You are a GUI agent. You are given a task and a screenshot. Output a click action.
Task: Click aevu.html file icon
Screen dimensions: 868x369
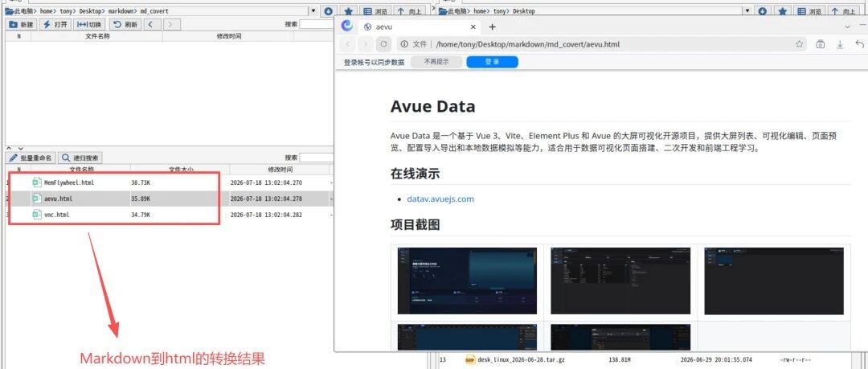tap(37, 199)
